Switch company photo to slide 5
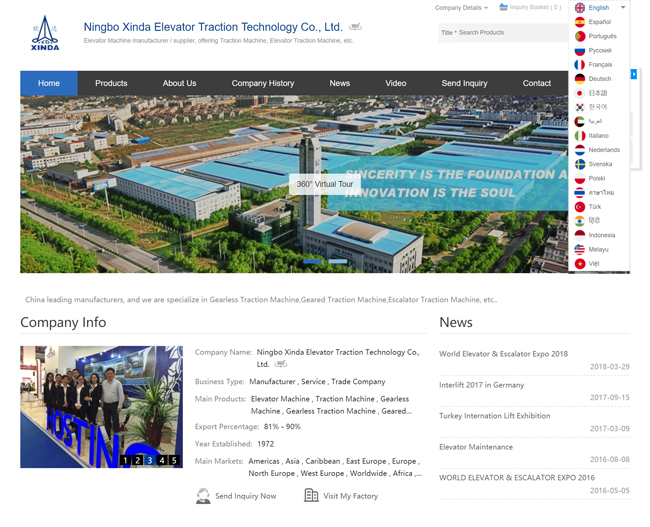Screen dimensions: 650x527 pos(173,461)
